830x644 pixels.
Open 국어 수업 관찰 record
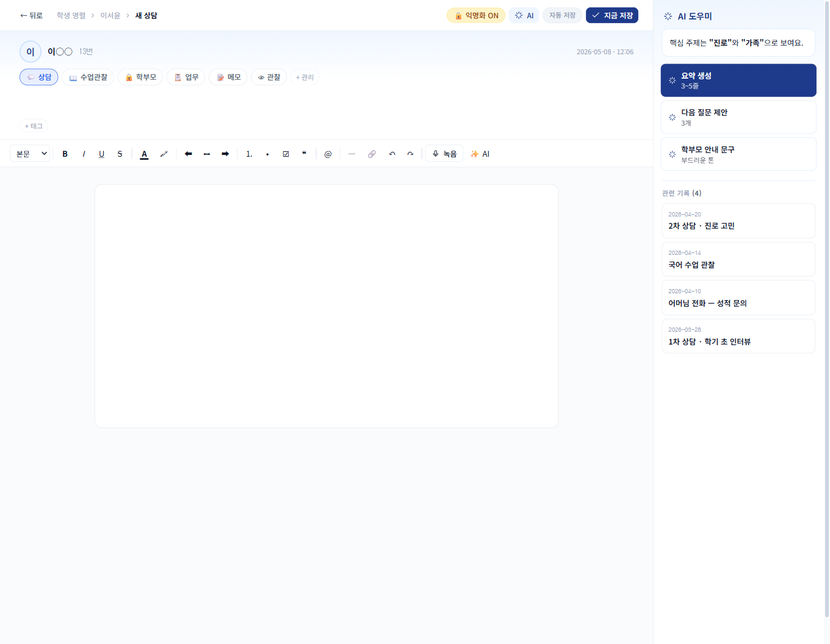click(738, 259)
